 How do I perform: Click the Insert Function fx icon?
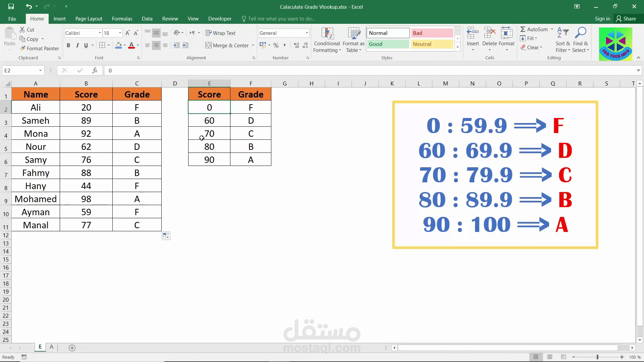coord(95,70)
